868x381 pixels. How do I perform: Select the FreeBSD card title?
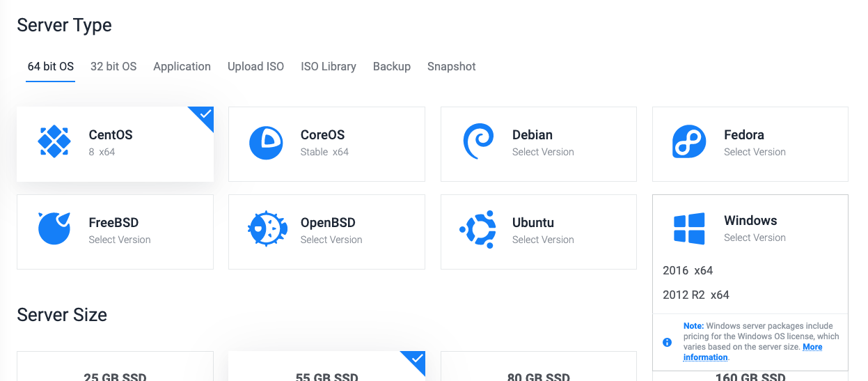(113, 223)
